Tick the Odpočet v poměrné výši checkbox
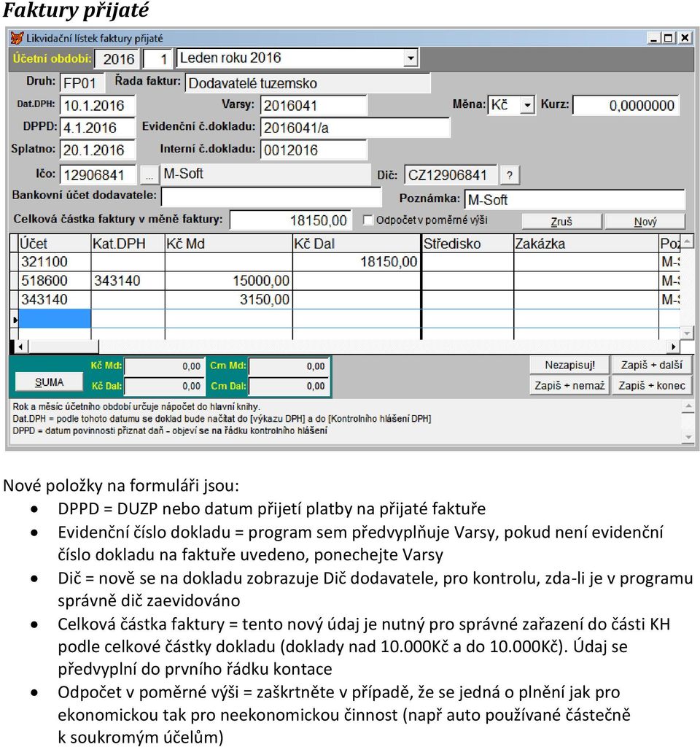The width and height of the screenshot is (700, 747). (x=367, y=220)
